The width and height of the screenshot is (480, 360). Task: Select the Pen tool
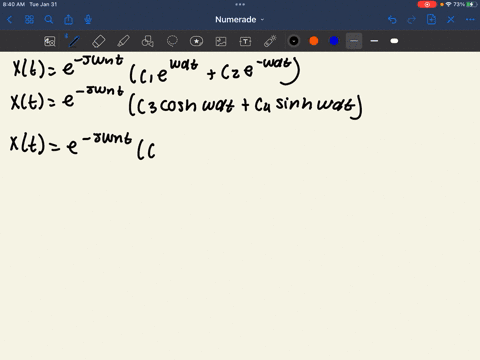[x=74, y=41]
